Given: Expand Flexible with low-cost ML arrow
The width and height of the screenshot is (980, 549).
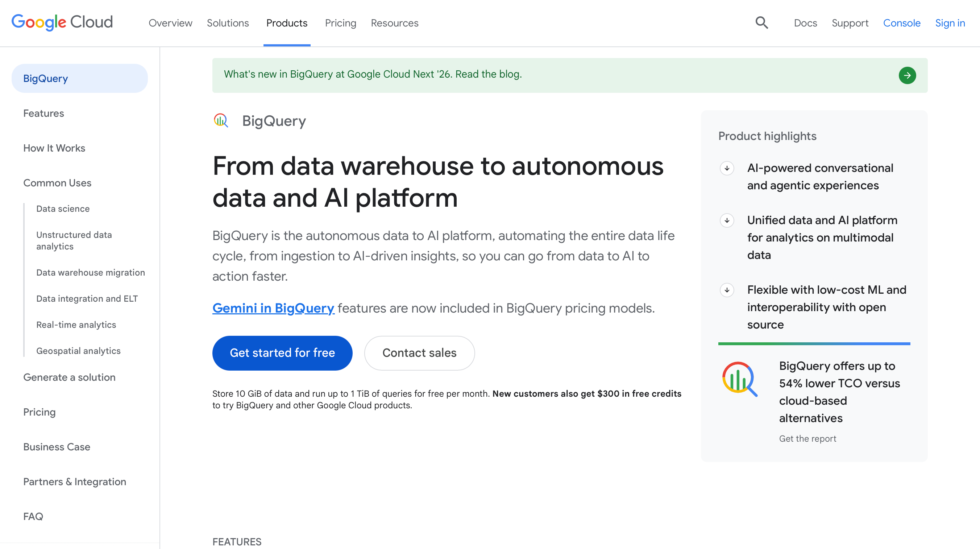Looking at the screenshot, I should (x=727, y=290).
